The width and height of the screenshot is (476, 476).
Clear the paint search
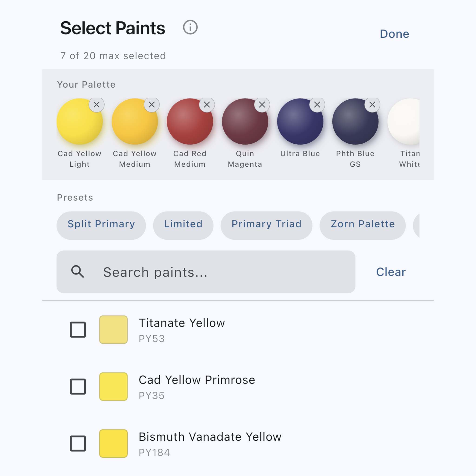pos(390,272)
